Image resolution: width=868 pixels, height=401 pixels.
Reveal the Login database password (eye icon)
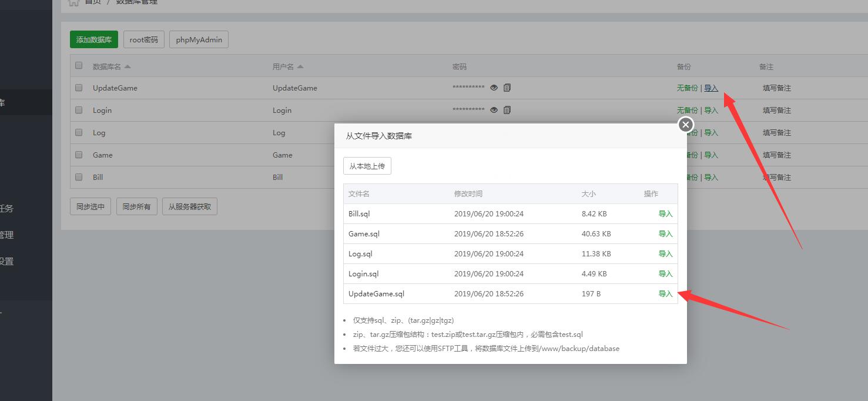[494, 110]
